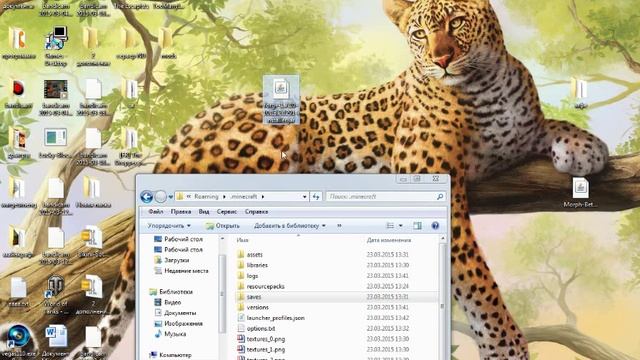Select the Новая папка desktop folder
Screen dimensions: 640x360
[93, 192]
